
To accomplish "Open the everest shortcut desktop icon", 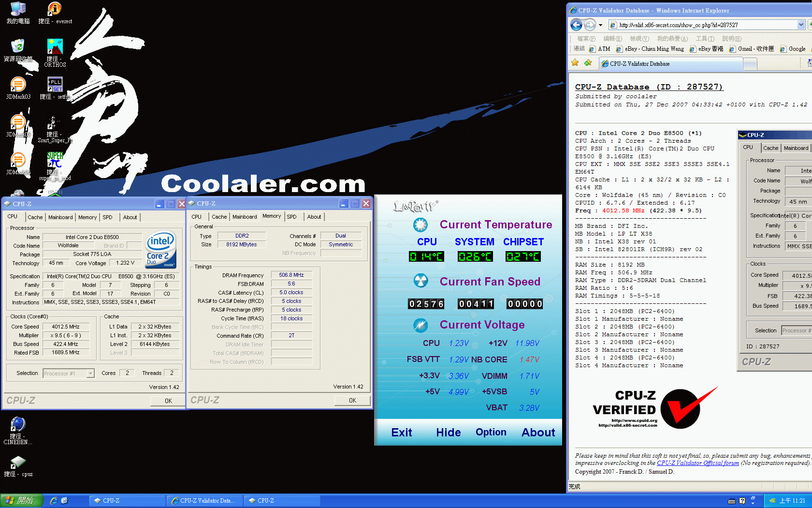I will tap(55, 13).
